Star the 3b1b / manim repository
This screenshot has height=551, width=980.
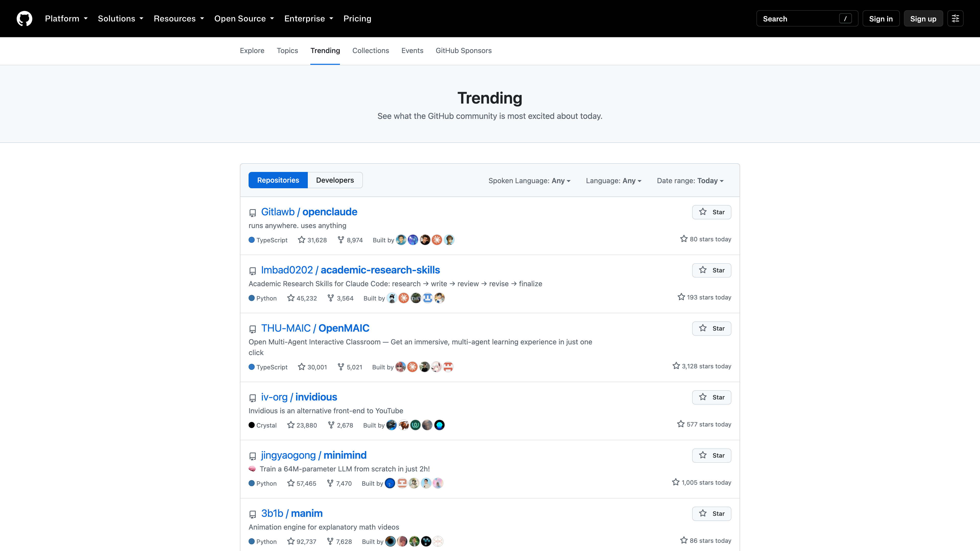click(712, 514)
